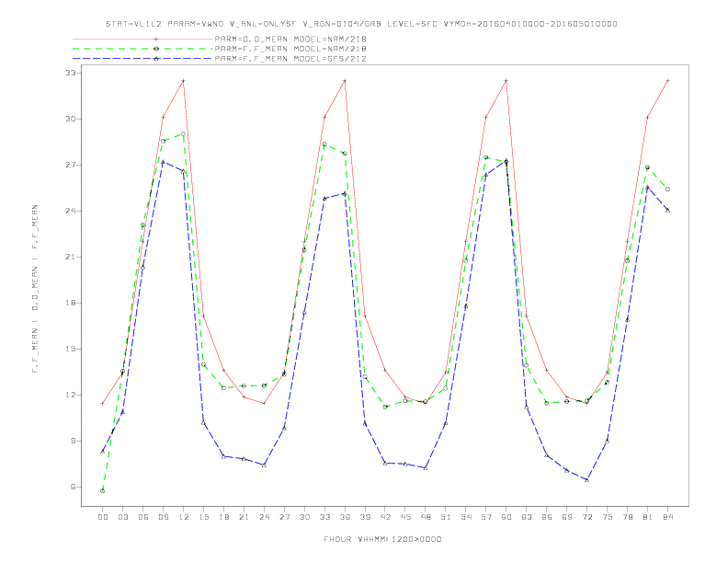
Task: Click the x-axis tick label 24
Action: point(264,517)
